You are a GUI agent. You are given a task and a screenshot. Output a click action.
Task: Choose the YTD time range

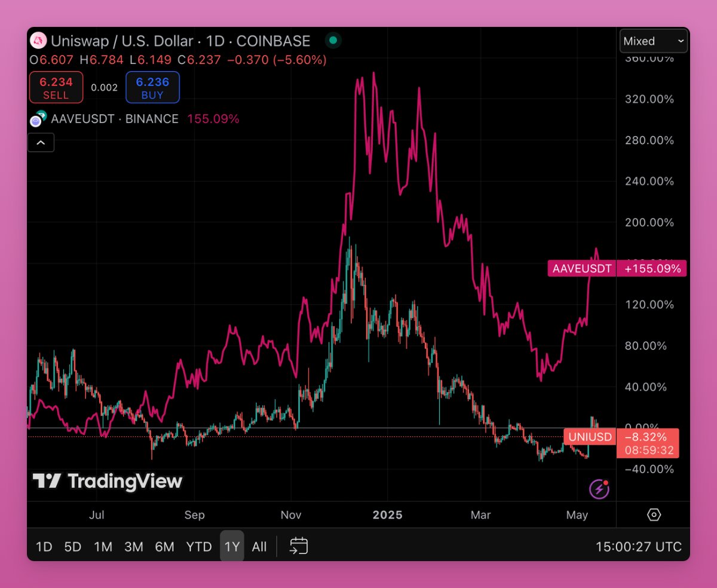tap(198, 546)
